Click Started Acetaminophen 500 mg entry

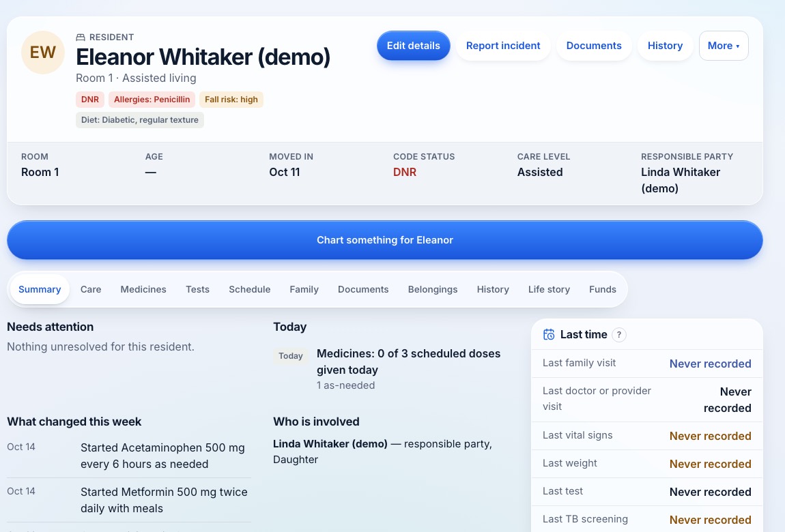click(x=162, y=456)
